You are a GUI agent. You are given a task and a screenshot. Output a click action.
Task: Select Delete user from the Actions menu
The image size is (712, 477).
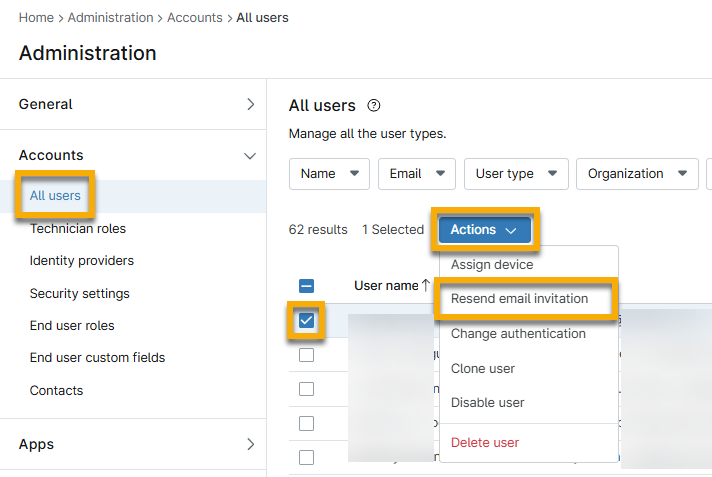pos(485,442)
